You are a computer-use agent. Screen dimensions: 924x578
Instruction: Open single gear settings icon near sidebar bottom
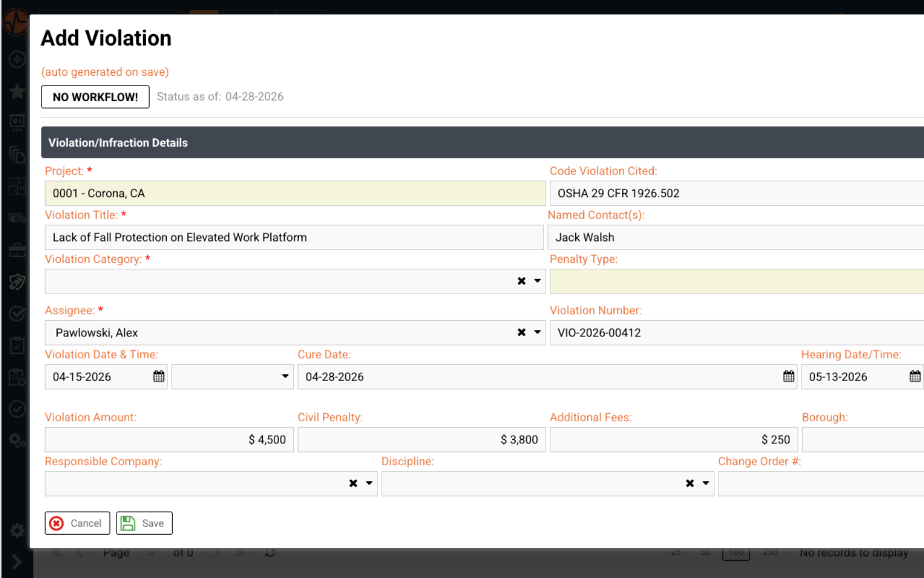pyautogui.click(x=17, y=531)
